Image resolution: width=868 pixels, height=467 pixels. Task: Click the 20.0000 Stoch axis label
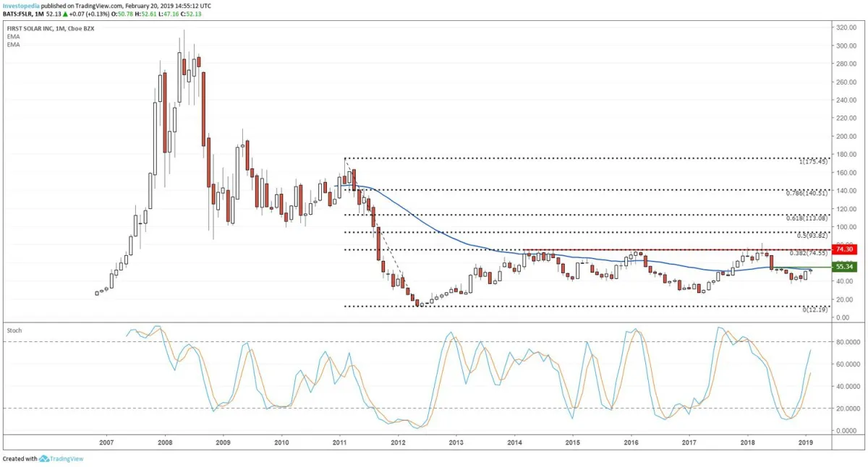(847, 408)
